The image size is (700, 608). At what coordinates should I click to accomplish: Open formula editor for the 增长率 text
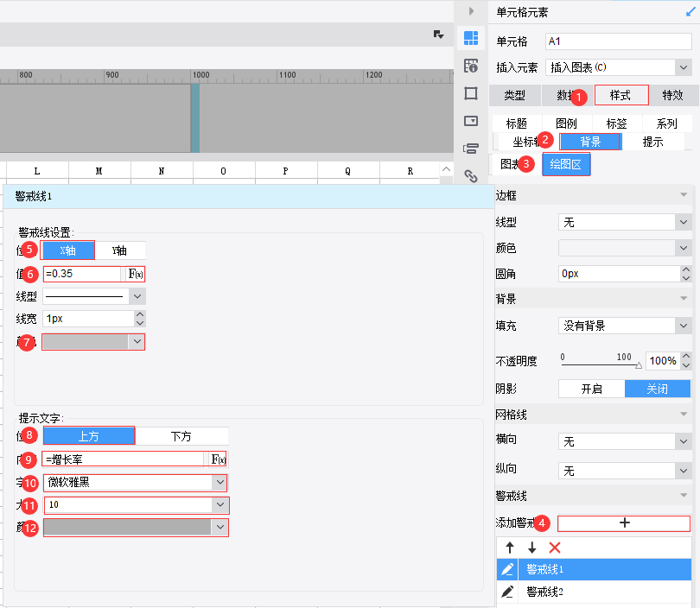tap(218, 459)
